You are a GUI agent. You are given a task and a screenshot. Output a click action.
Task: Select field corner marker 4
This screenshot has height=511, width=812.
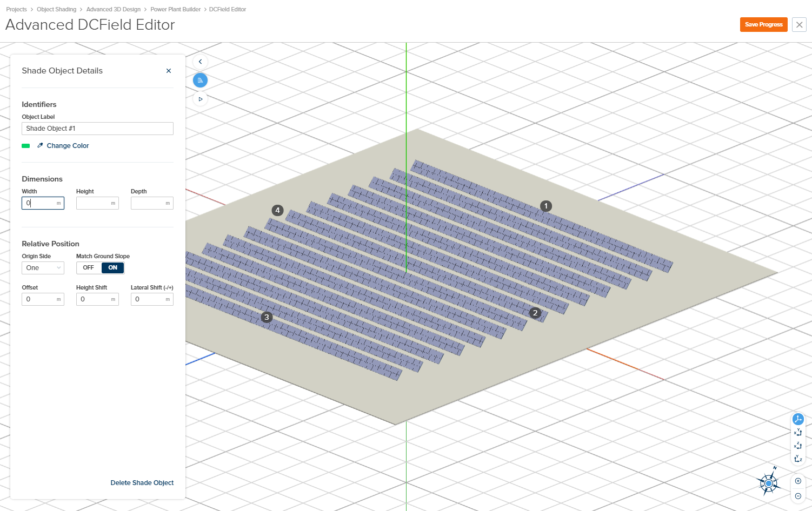(277, 210)
